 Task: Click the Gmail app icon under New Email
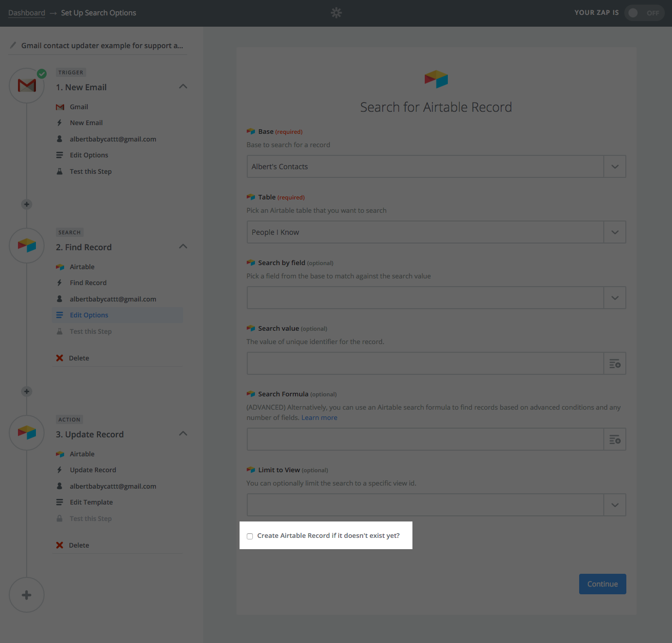point(60,107)
